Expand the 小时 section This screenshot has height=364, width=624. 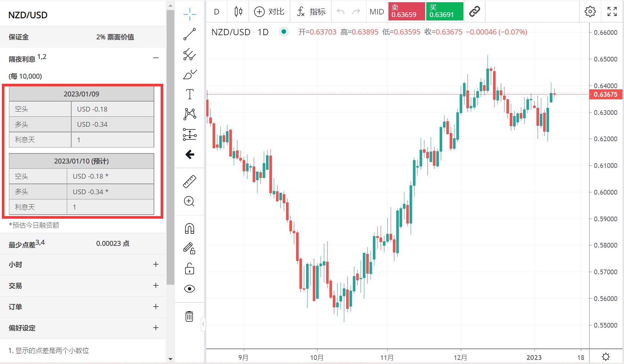pos(156,264)
